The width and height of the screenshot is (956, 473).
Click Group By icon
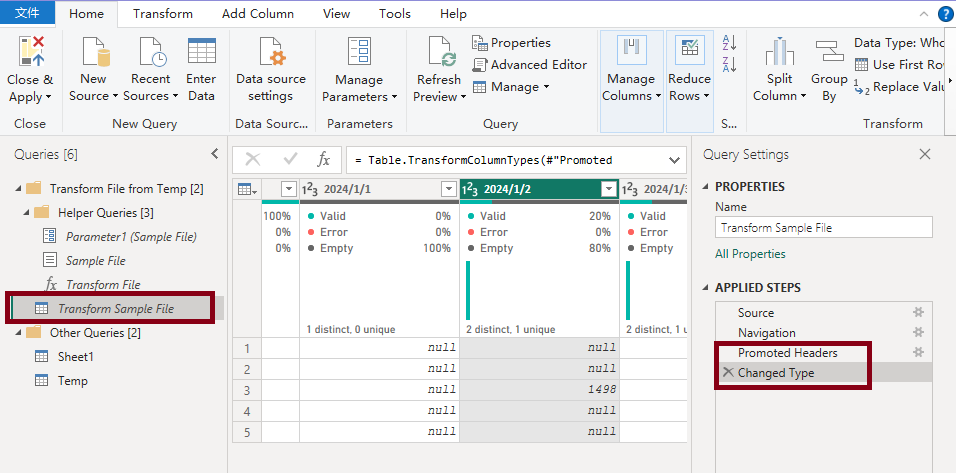click(x=829, y=51)
